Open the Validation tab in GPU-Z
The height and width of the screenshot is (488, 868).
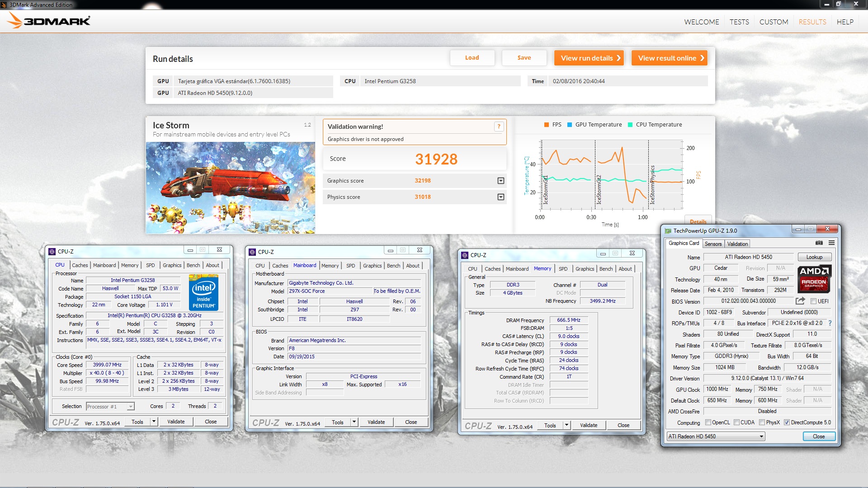tap(737, 244)
